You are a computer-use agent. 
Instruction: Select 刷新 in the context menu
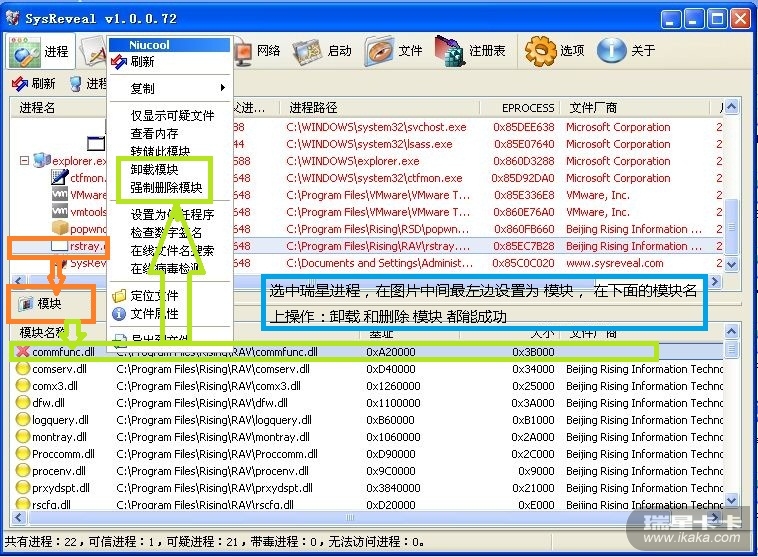pos(142,61)
